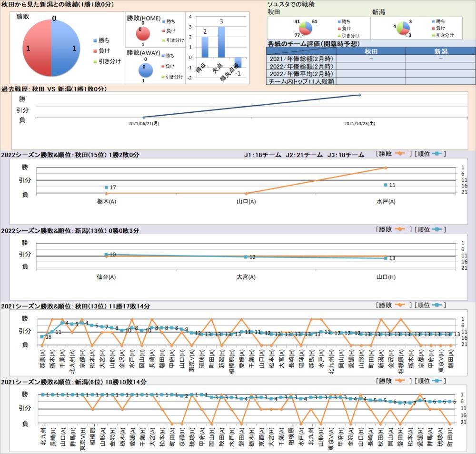The height and width of the screenshot is (454, 476).
Task: Click the rank 10 marker at 仙台(A)
Action: pos(106,255)
